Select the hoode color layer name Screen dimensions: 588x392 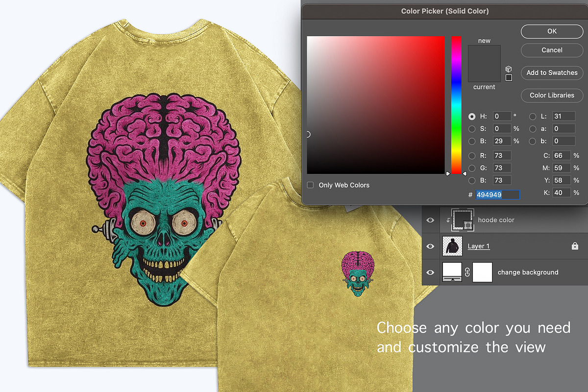point(496,220)
